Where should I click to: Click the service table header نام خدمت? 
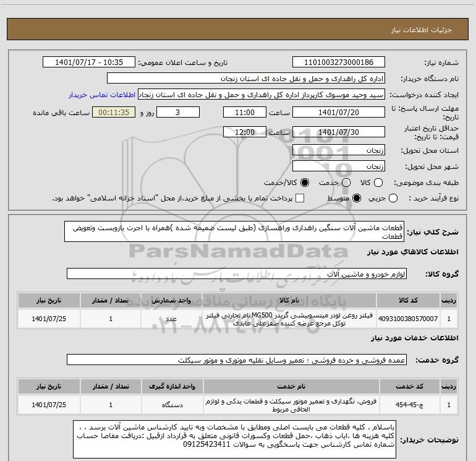click(x=291, y=387)
